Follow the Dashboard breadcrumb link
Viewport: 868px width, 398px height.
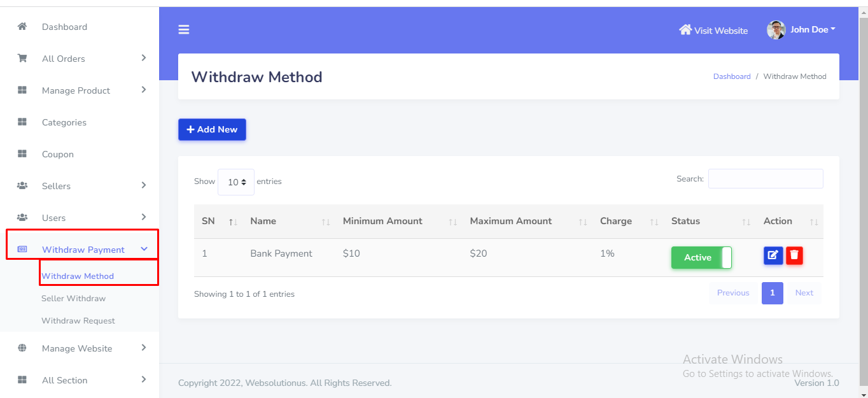click(x=732, y=76)
